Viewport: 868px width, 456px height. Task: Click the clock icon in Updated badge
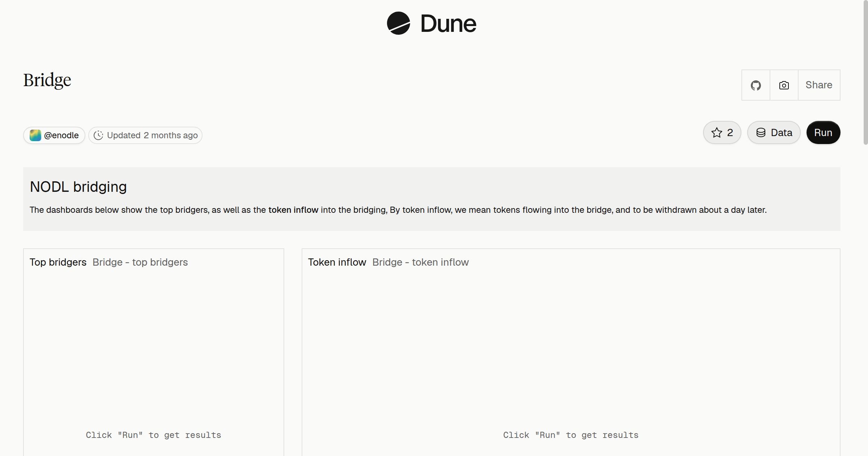point(98,135)
